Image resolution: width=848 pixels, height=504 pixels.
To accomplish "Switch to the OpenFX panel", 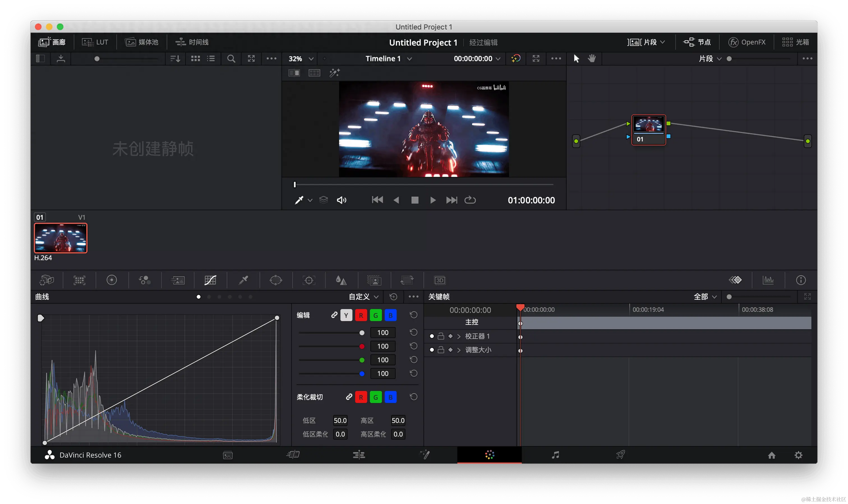I will coord(747,42).
